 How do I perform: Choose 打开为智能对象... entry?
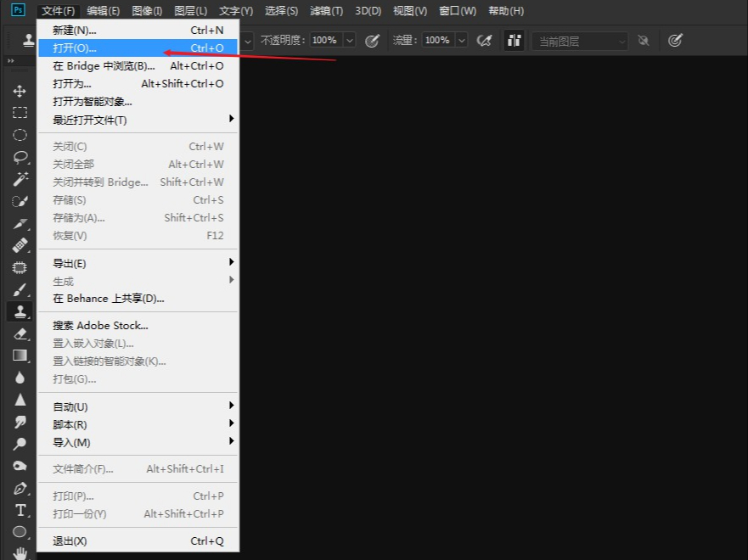pos(138,102)
